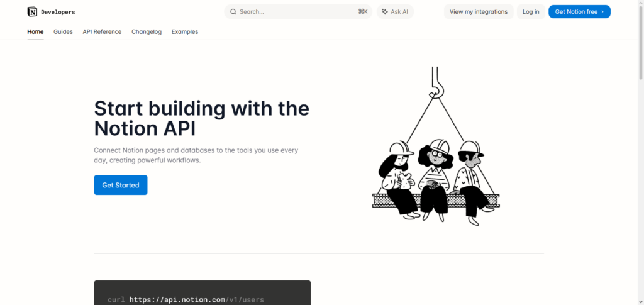Click the search magnifier icon
This screenshot has width=644, height=305.
tap(233, 12)
